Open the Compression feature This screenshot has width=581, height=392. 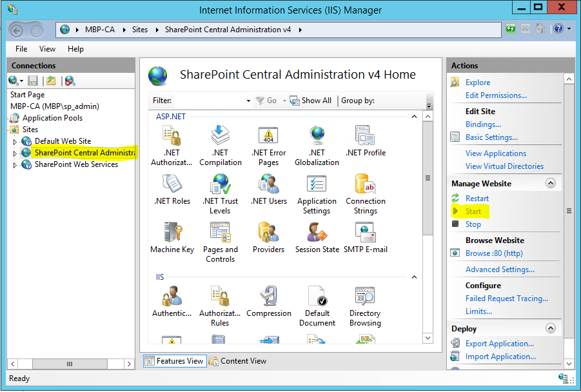click(x=269, y=302)
